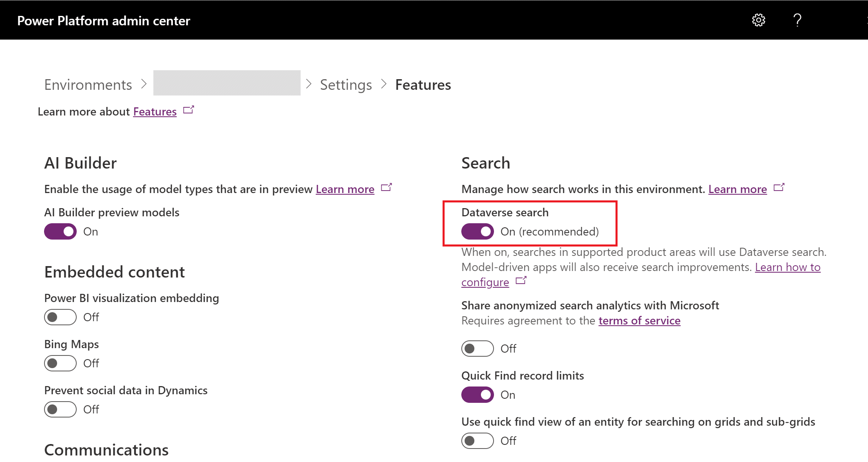The width and height of the screenshot is (868, 462).
Task: Click Prevent social data in Dynamics label
Action: tap(126, 390)
